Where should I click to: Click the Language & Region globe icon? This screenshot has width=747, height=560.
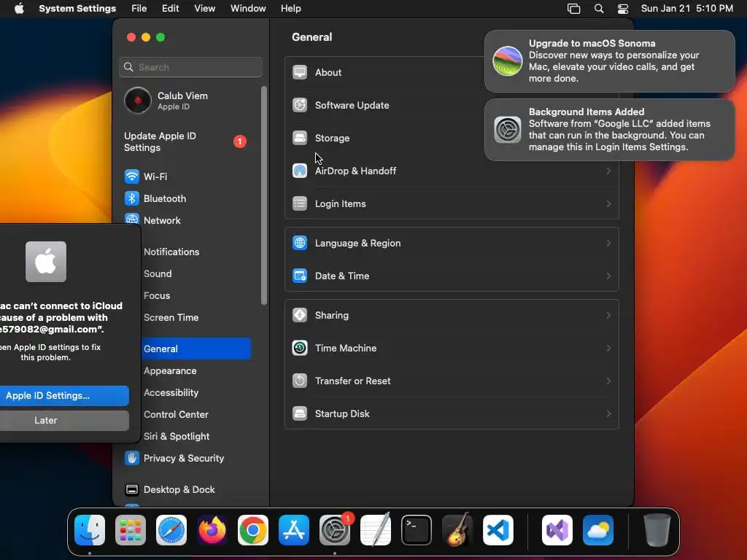[x=300, y=243]
